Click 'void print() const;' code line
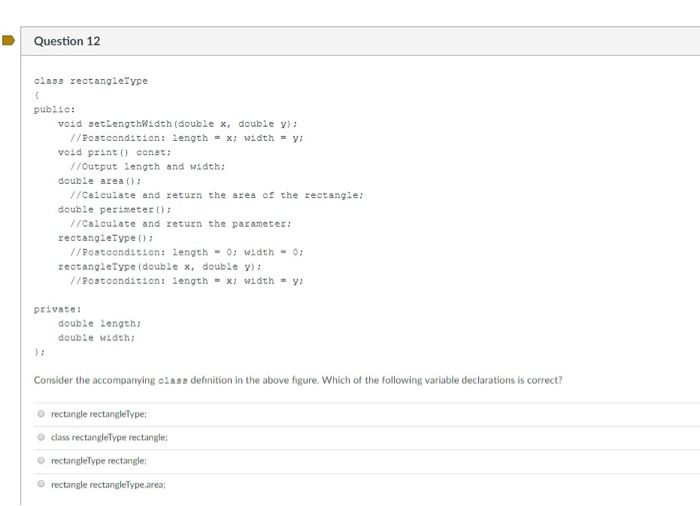The image size is (700, 506). coord(114,152)
